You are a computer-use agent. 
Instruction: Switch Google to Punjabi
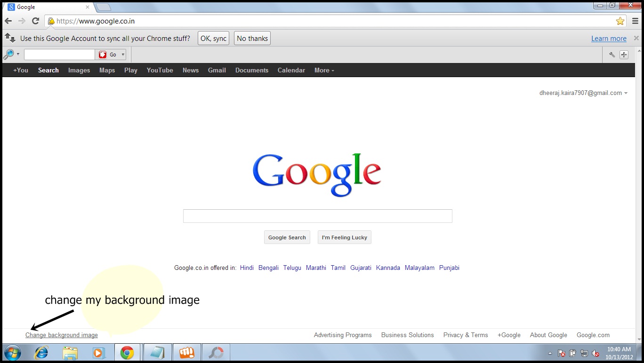(x=449, y=268)
